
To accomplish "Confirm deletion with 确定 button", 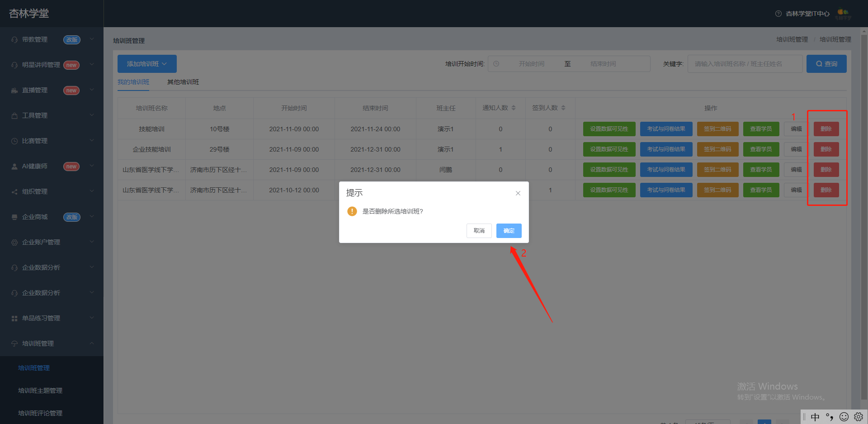I will point(509,231).
